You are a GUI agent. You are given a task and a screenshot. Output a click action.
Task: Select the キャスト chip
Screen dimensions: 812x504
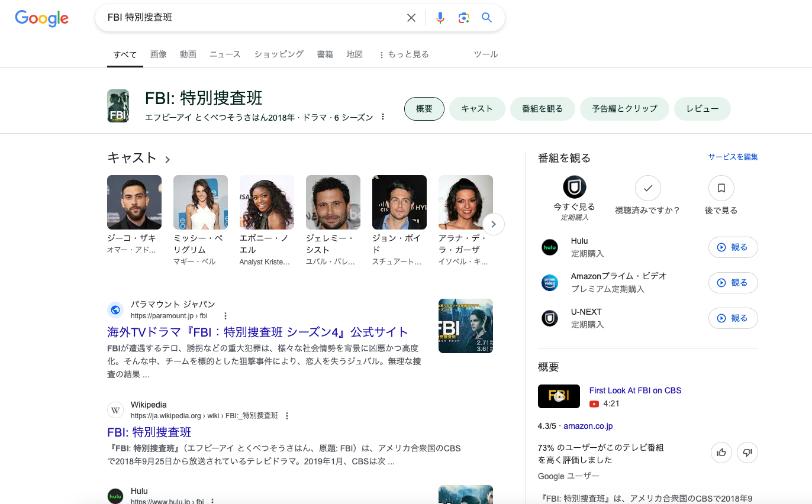[477, 109]
